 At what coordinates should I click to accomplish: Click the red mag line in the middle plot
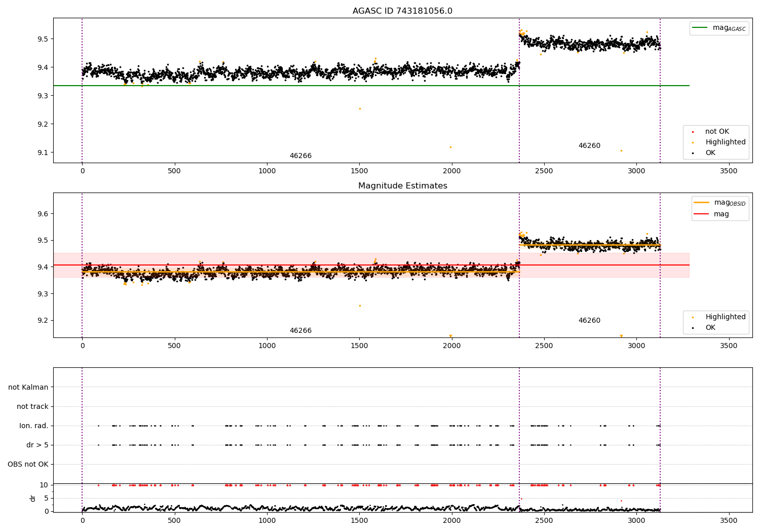[x=371, y=265]
